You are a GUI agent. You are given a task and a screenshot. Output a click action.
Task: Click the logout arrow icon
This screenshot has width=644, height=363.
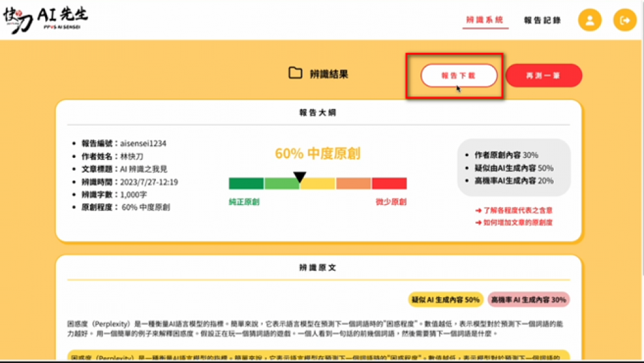tap(624, 20)
